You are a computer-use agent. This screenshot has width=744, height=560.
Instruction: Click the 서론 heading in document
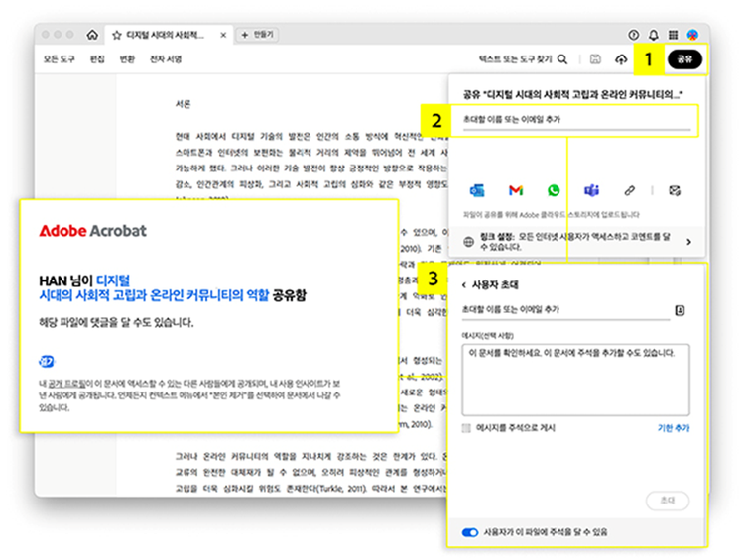[x=183, y=104]
